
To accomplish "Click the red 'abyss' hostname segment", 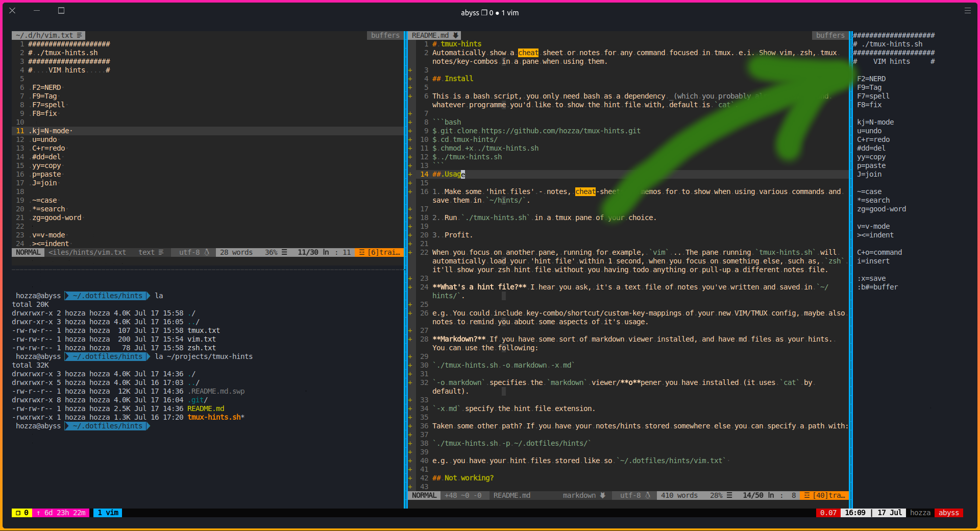I will point(949,513).
